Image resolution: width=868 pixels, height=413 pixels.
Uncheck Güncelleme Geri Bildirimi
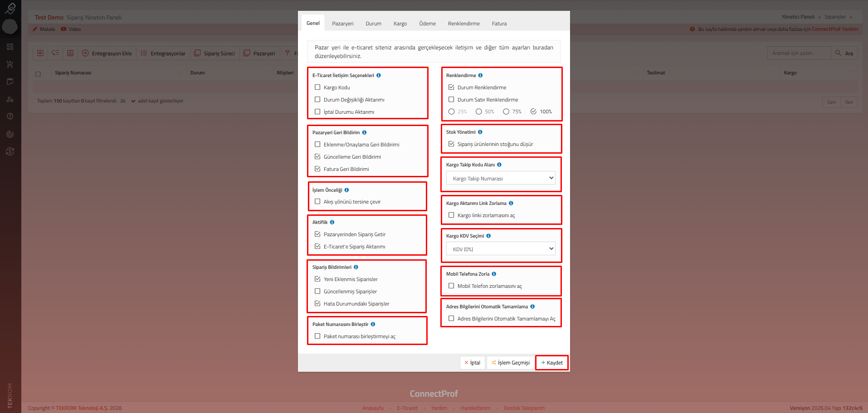click(317, 156)
